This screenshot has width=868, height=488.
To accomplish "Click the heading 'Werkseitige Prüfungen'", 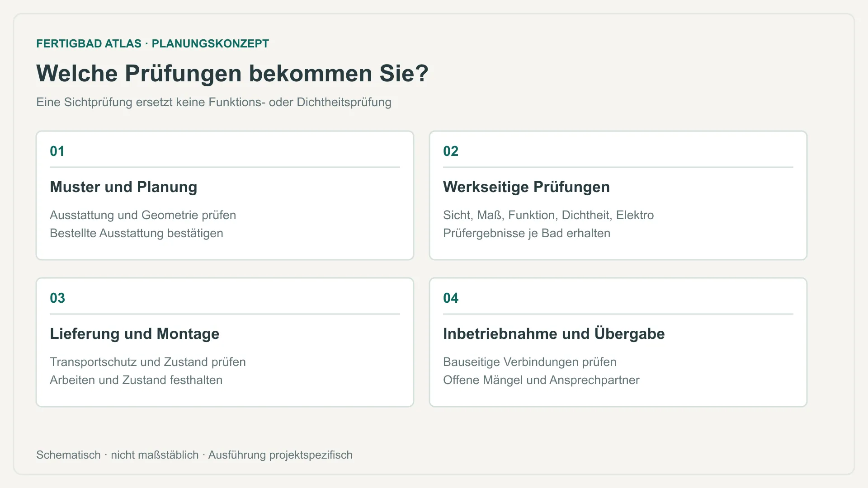I will [526, 187].
